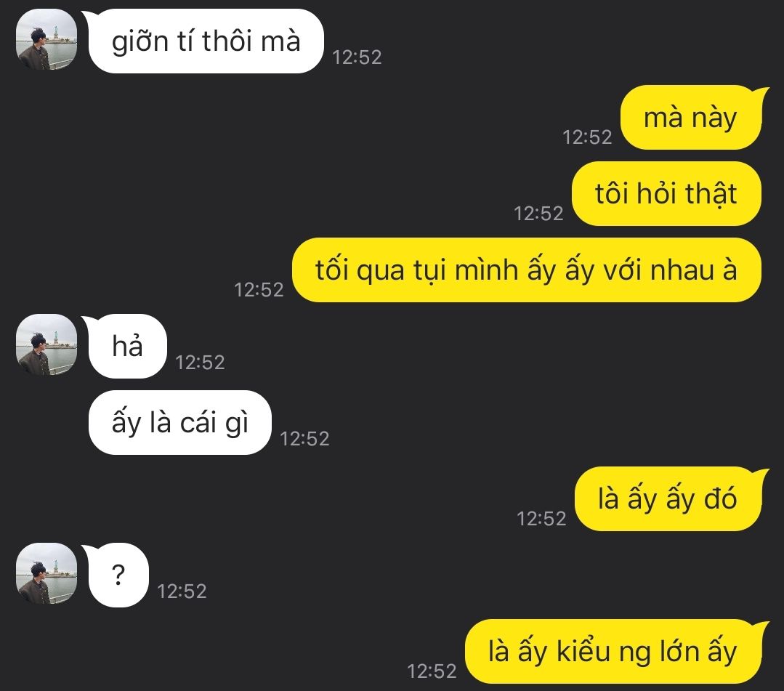This screenshot has height=691, width=784.
Task: Click the timestamp beside 'là ấy ấy đó'
Action: pos(541,519)
